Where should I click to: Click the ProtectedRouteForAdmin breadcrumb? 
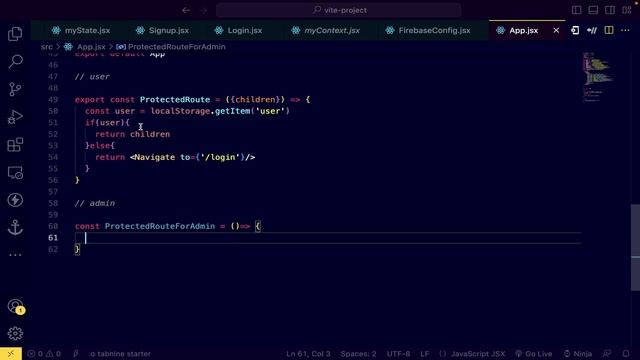pyautogui.click(x=177, y=47)
